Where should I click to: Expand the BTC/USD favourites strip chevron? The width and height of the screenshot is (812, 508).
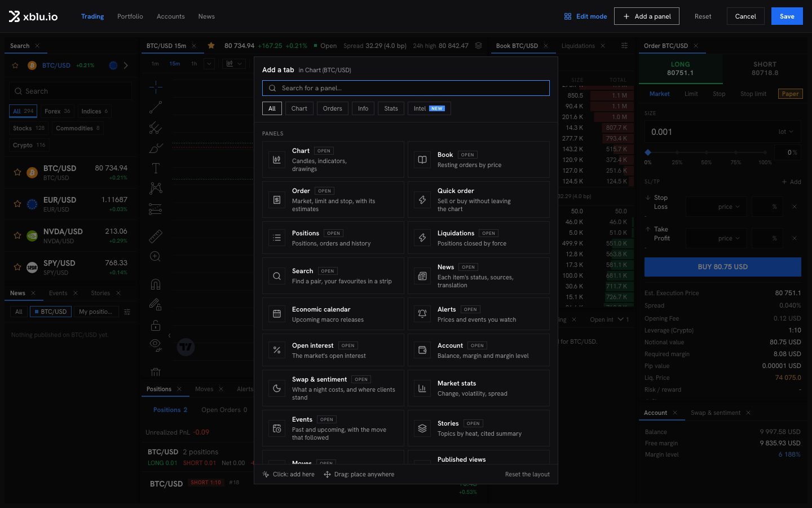[x=126, y=65]
